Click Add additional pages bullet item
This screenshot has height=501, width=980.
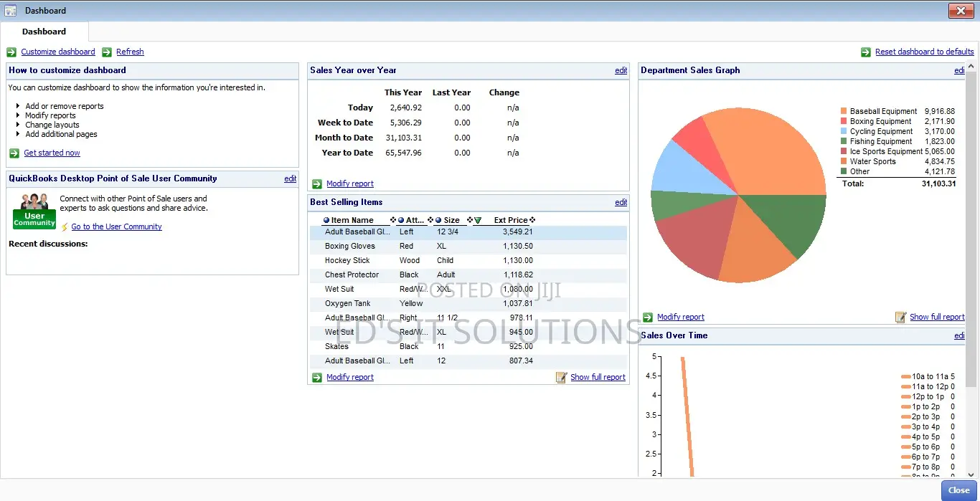click(61, 134)
